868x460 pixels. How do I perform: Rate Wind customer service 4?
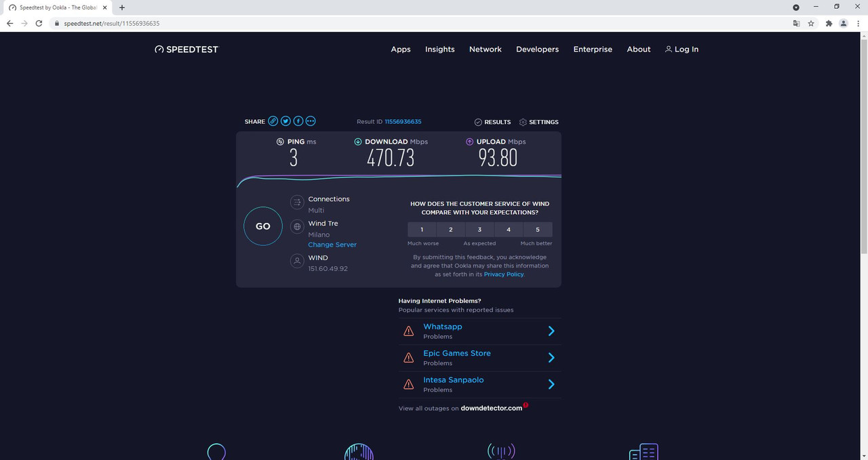pyautogui.click(x=509, y=230)
